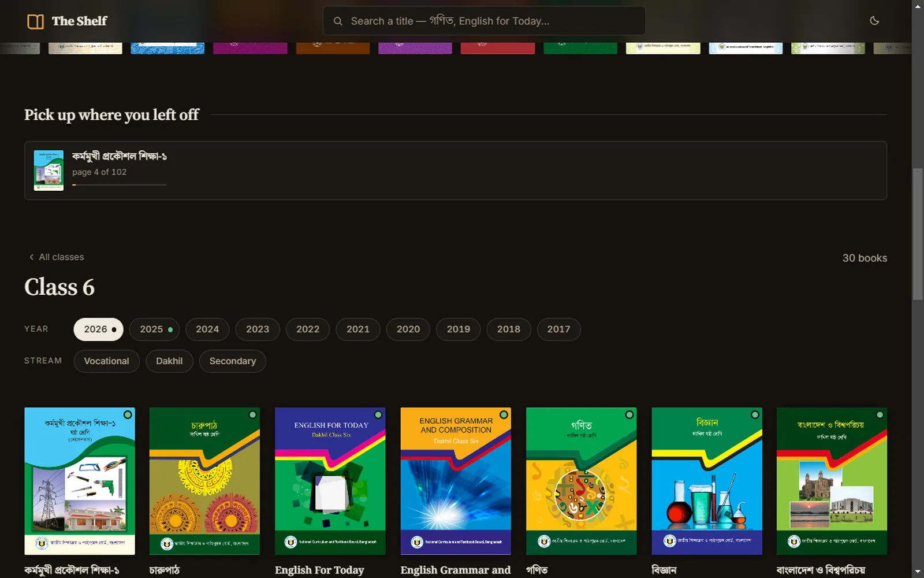This screenshot has height=578, width=924.
Task: Click status dot on English Grammar cover
Action: click(x=504, y=415)
